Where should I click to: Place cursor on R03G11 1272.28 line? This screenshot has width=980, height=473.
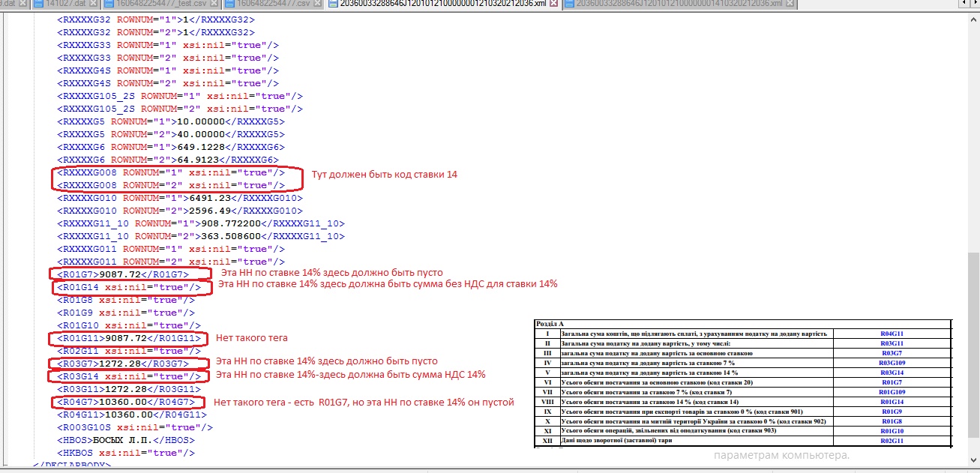click(x=129, y=389)
